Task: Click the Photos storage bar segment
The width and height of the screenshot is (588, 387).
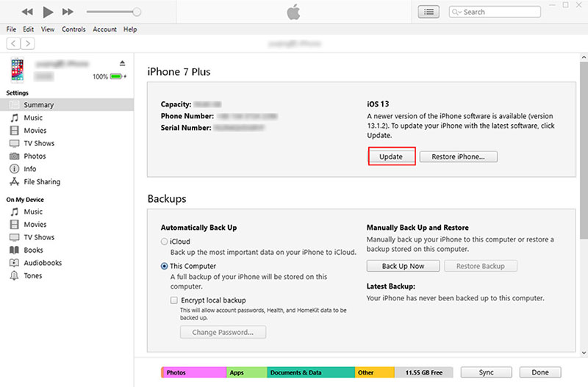Action: point(194,372)
